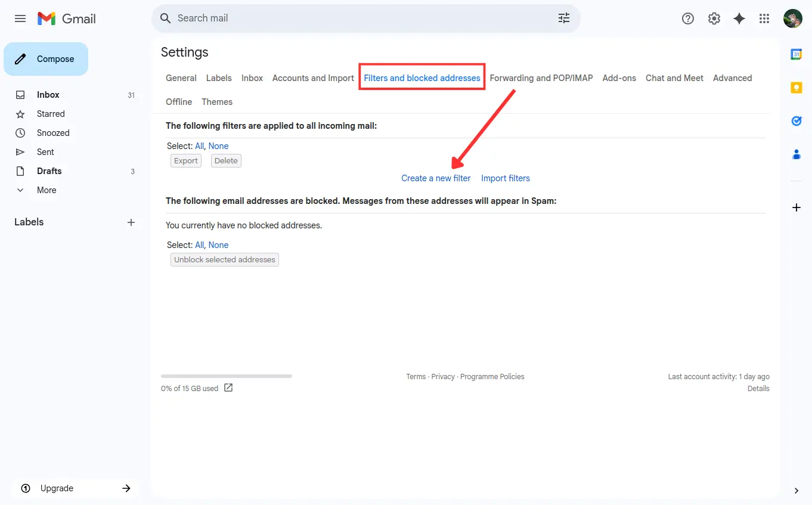Click the Settings gear icon

(714, 18)
